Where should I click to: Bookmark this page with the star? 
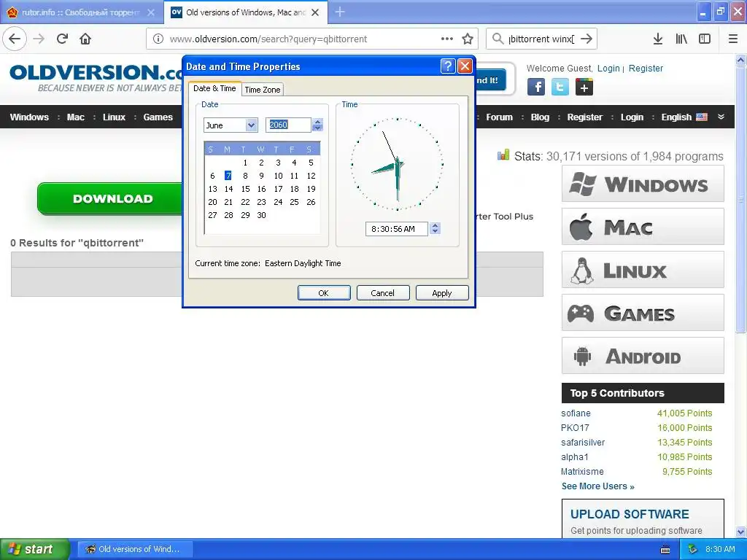coord(468,39)
